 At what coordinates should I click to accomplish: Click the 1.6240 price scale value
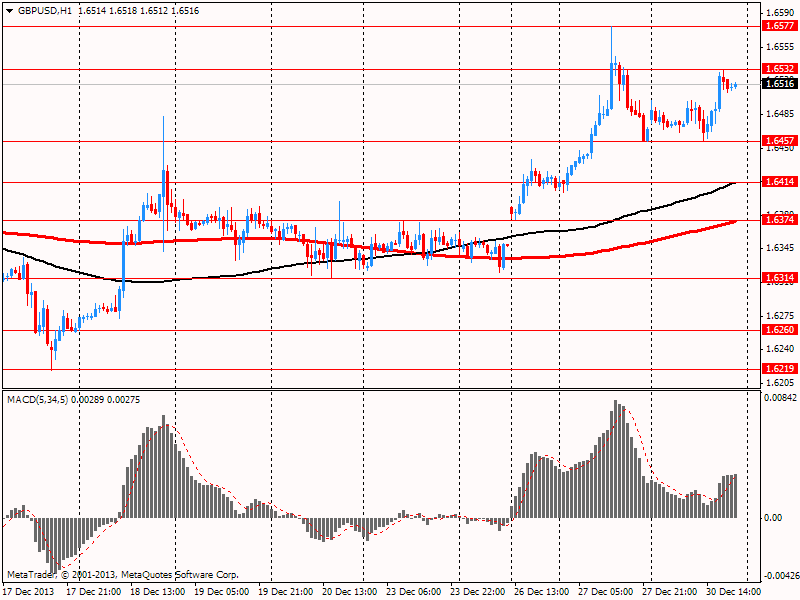coord(780,349)
